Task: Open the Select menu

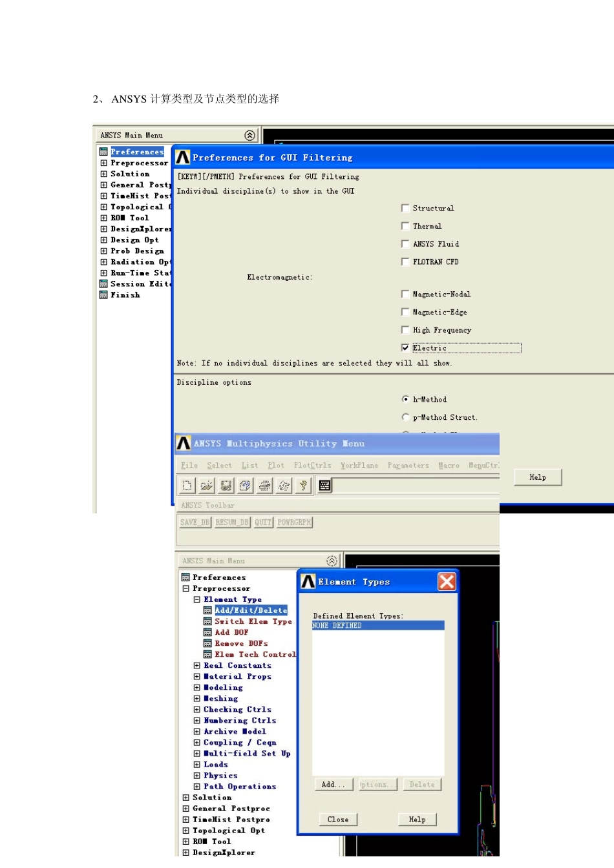Action: pos(219,465)
